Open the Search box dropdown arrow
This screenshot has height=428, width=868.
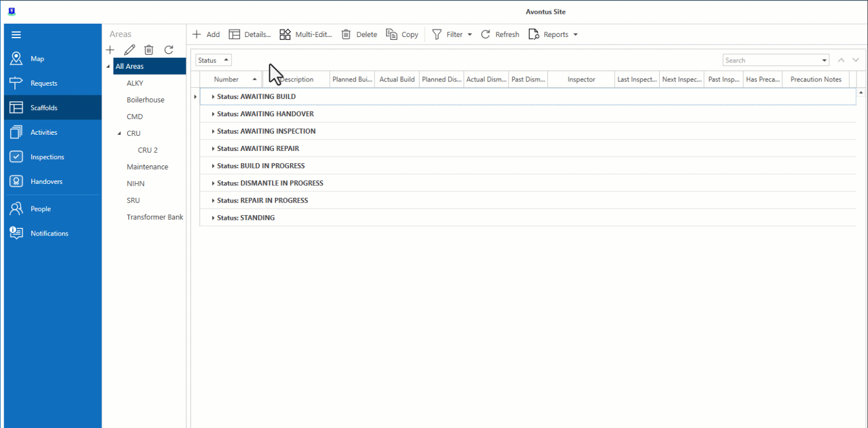tap(825, 60)
